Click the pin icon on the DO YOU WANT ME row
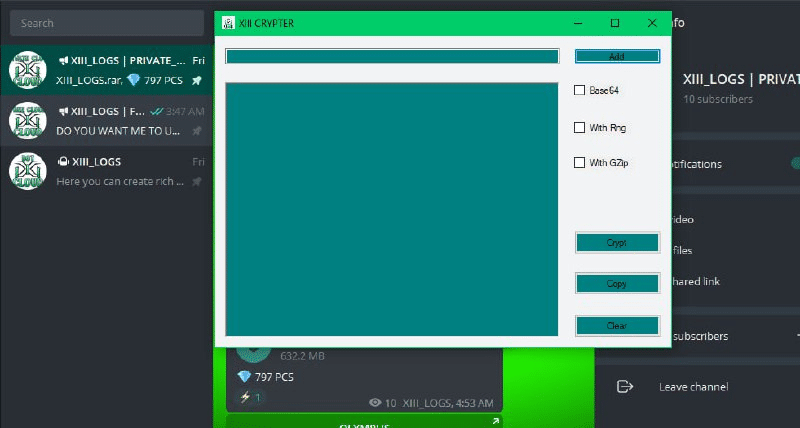800x428 pixels. pyautogui.click(x=196, y=131)
